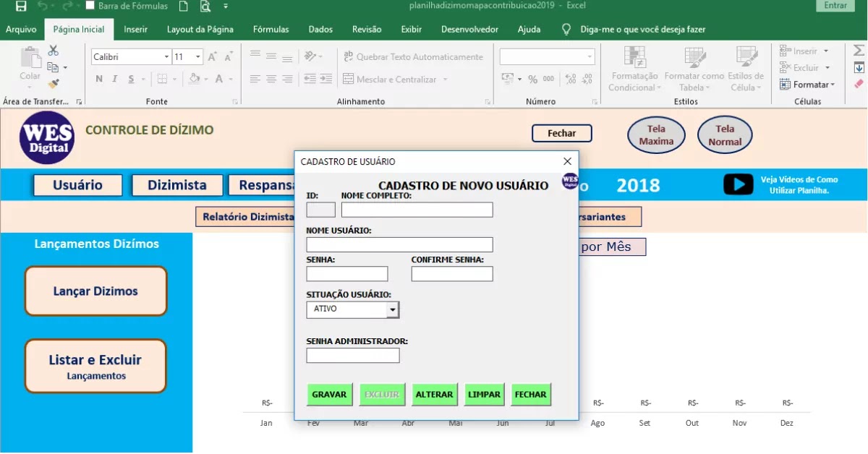Open the font color A picker
The height and width of the screenshot is (454, 868).
[219, 79]
